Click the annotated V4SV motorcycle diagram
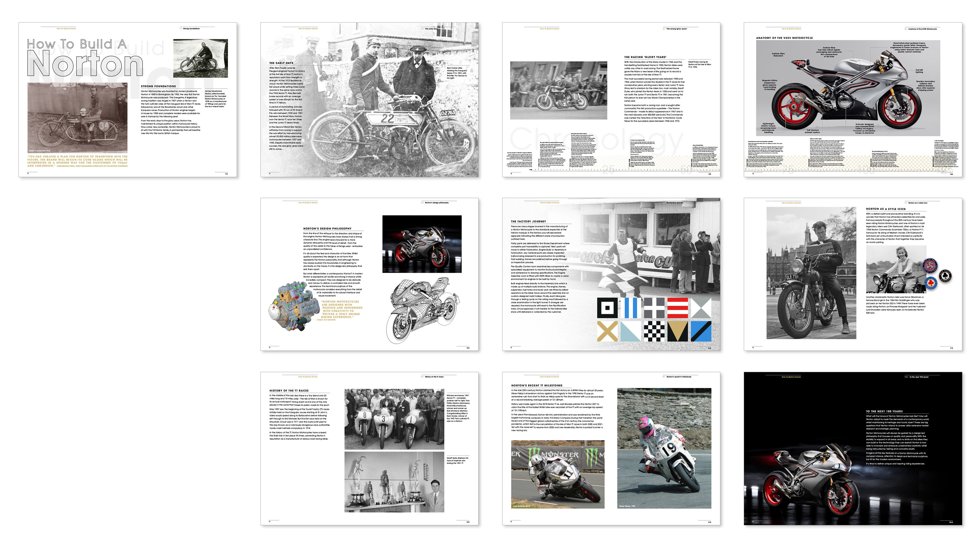This screenshot has height=558, width=980. coord(848,88)
